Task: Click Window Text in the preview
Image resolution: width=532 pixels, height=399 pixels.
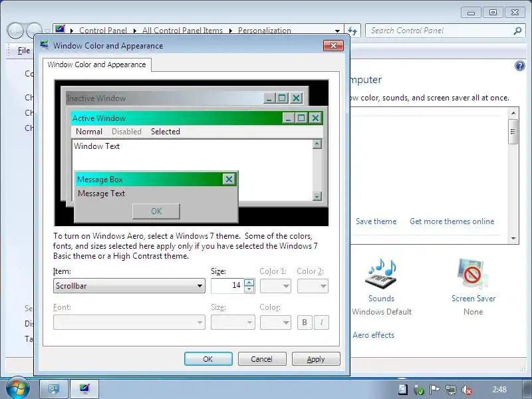Action: (96, 146)
